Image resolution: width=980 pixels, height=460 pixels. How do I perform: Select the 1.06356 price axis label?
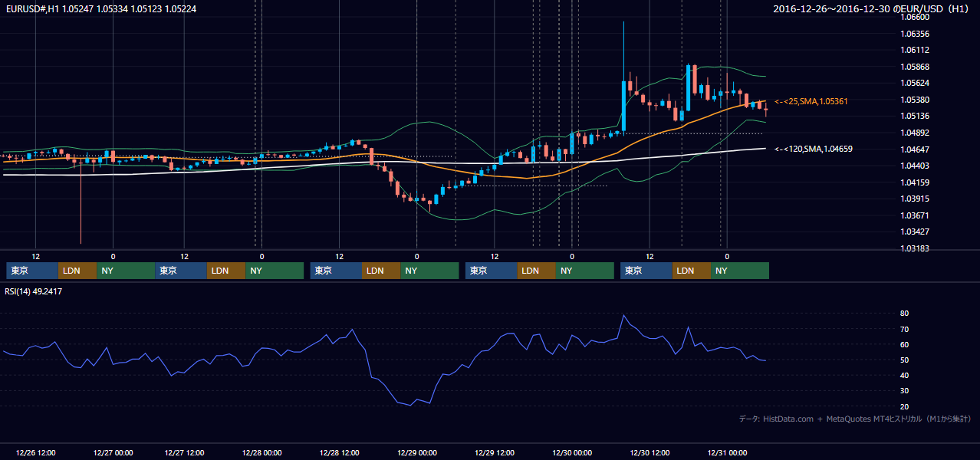pyautogui.click(x=915, y=34)
